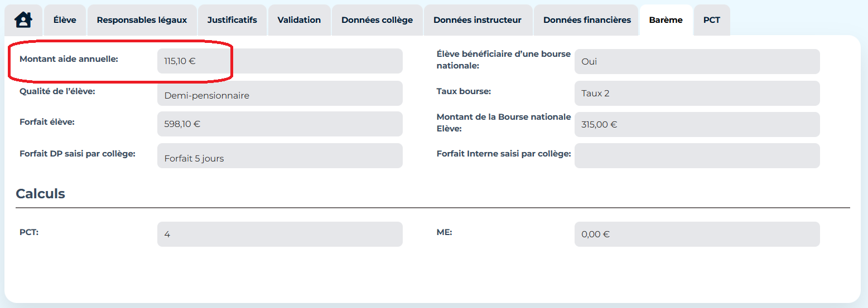Go to the Justificatifs tab

point(232,20)
